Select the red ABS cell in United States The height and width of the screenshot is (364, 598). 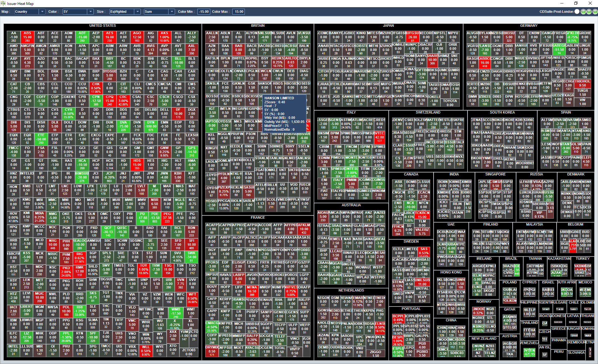(x=27, y=37)
